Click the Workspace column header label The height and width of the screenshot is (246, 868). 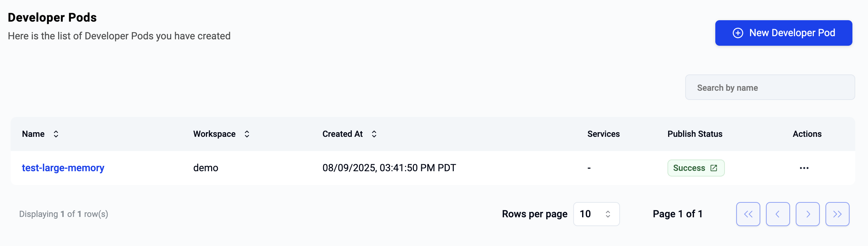pyautogui.click(x=214, y=134)
